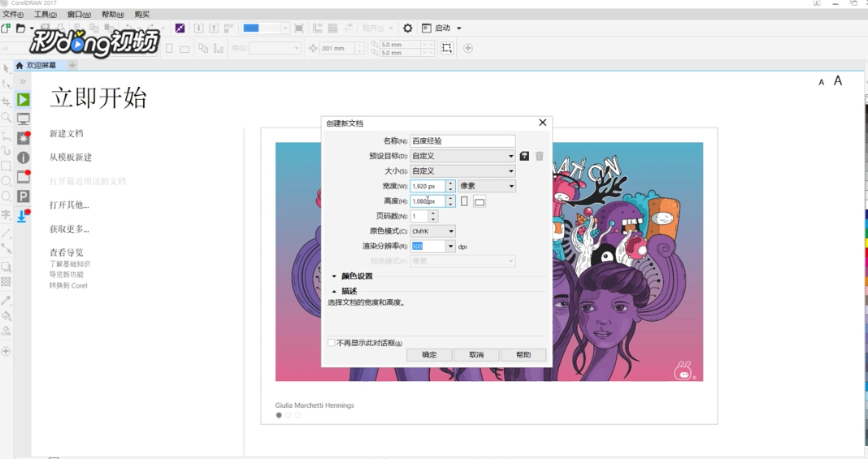Select the info circle sidebar icon
Screen dimensions: 868x459
(x=24, y=158)
